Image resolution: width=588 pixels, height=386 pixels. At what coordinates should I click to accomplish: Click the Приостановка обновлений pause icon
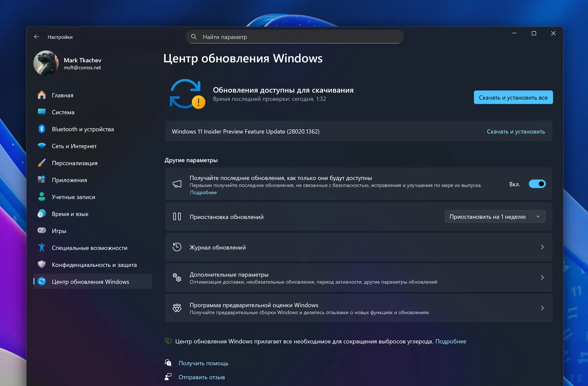177,216
